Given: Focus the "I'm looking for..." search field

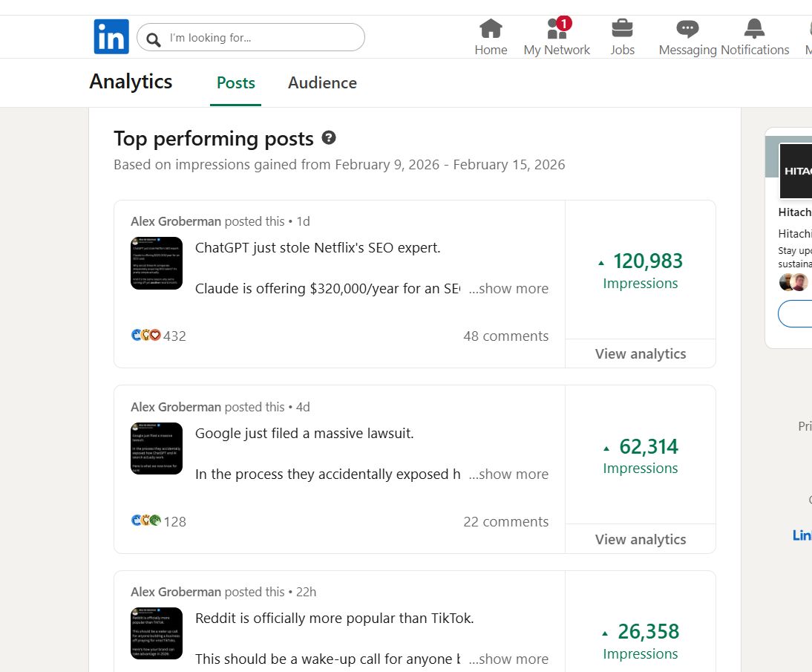Looking at the screenshot, I should click(x=251, y=37).
